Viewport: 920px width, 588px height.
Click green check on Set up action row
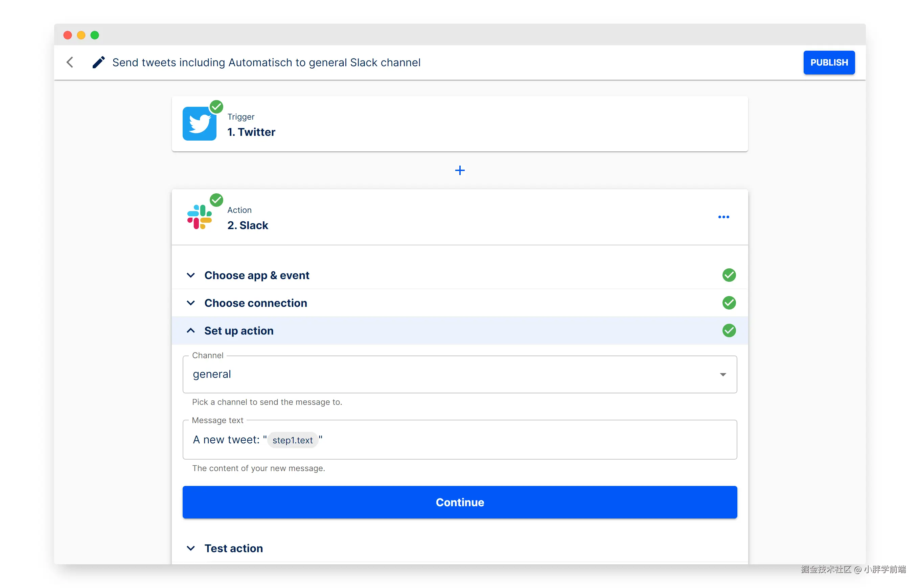pyautogui.click(x=729, y=330)
